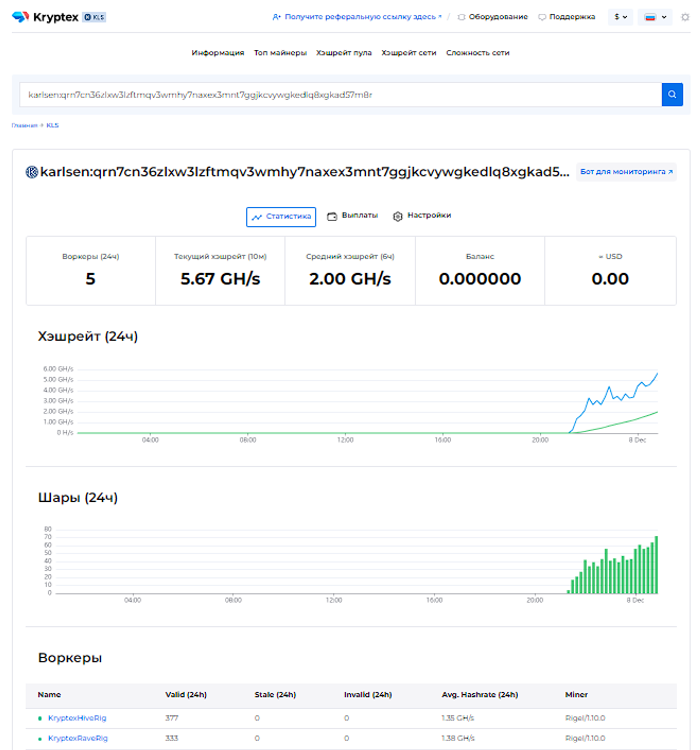Expand the dollar currency dropdown
The height and width of the screenshot is (750, 700).
pyautogui.click(x=621, y=17)
